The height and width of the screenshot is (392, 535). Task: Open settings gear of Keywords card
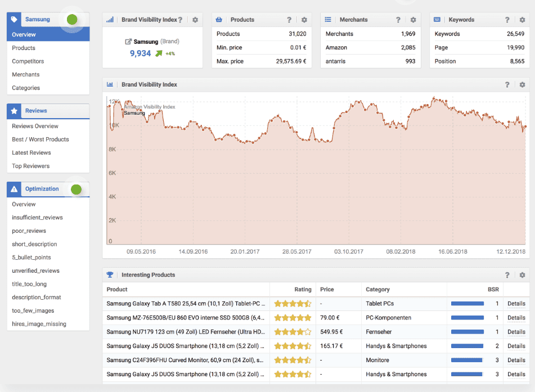click(x=523, y=20)
